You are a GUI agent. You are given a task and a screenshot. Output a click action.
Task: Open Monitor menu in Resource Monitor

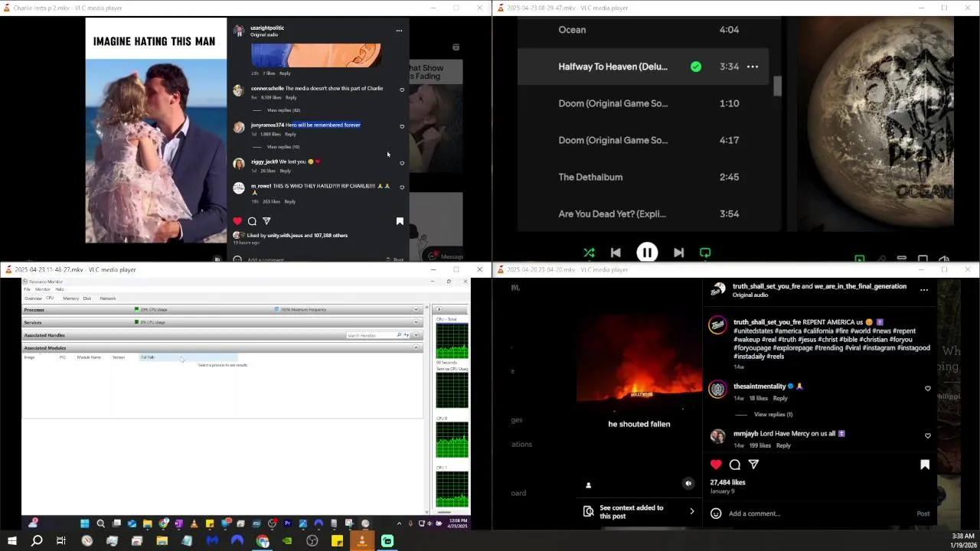point(43,289)
